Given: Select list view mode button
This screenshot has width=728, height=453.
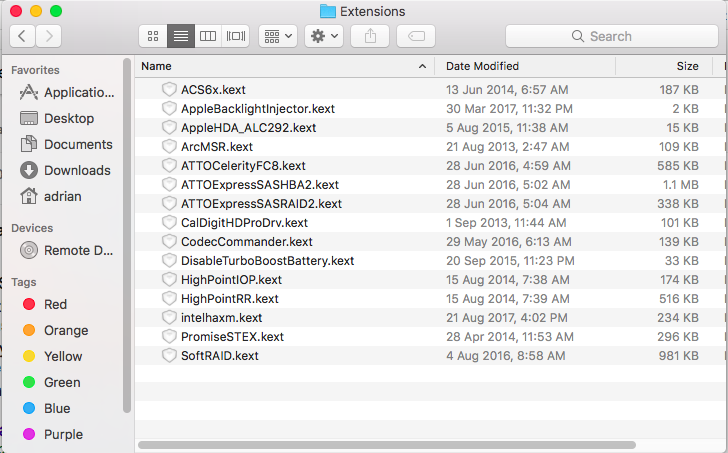Looking at the screenshot, I should (181, 36).
